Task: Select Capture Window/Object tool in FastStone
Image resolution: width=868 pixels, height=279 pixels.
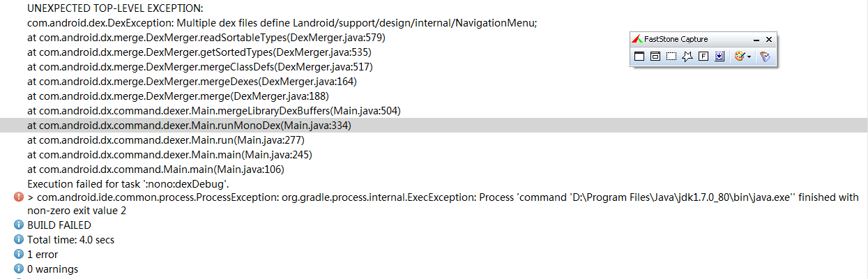Action: (x=655, y=56)
